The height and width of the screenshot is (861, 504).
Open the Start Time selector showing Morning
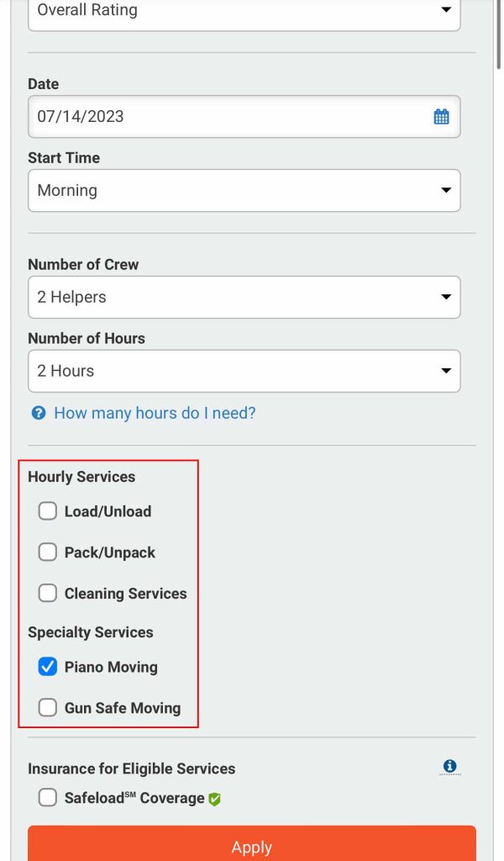click(x=244, y=191)
